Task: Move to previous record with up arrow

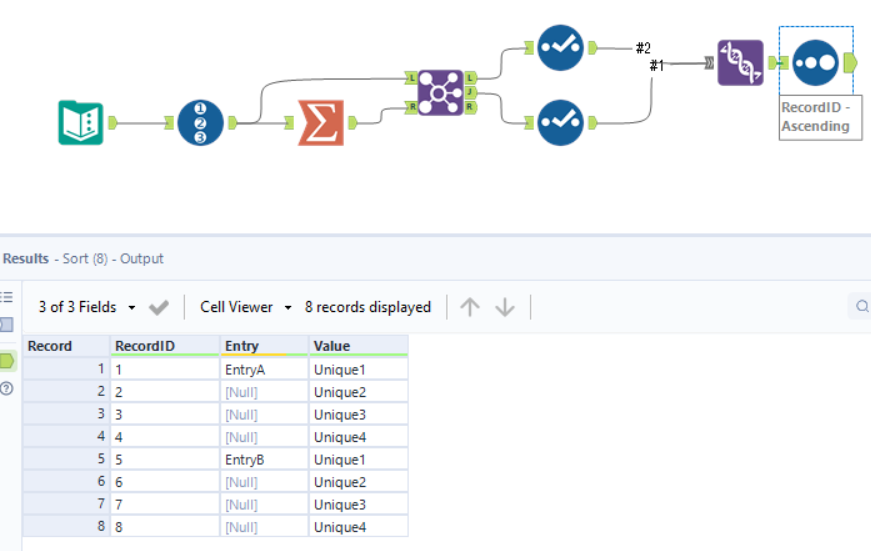Action: pos(470,307)
